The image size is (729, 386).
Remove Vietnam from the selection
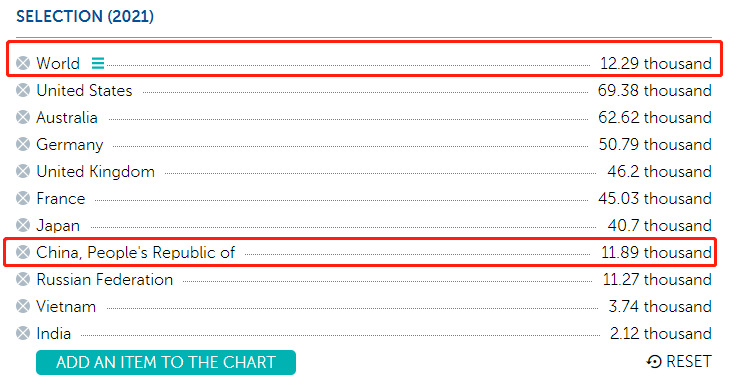[x=23, y=306]
